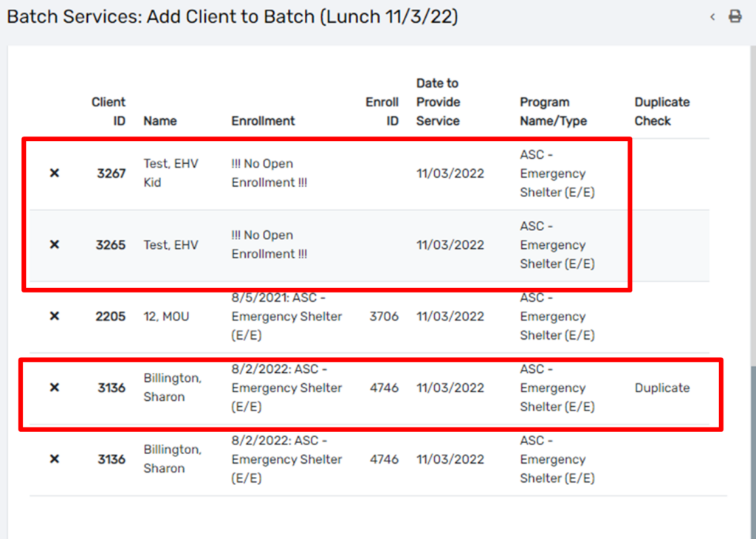Click enroll ID 3706
Viewport: 756px width, 539px height.
[x=384, y=316]
